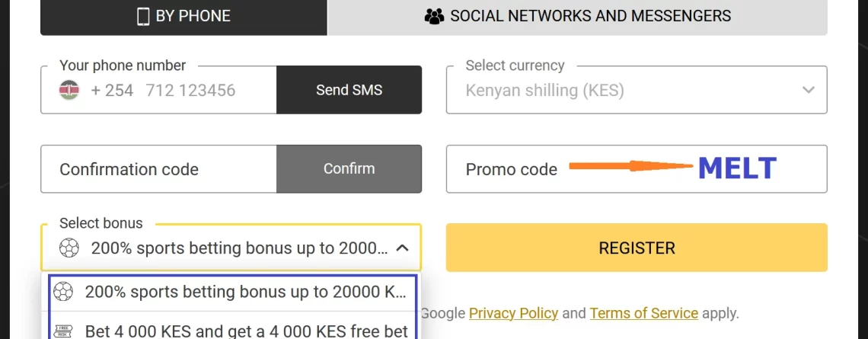Focus the Confirmation code field
Viewport: 868px width, 339px height.
tap(159, 169)
